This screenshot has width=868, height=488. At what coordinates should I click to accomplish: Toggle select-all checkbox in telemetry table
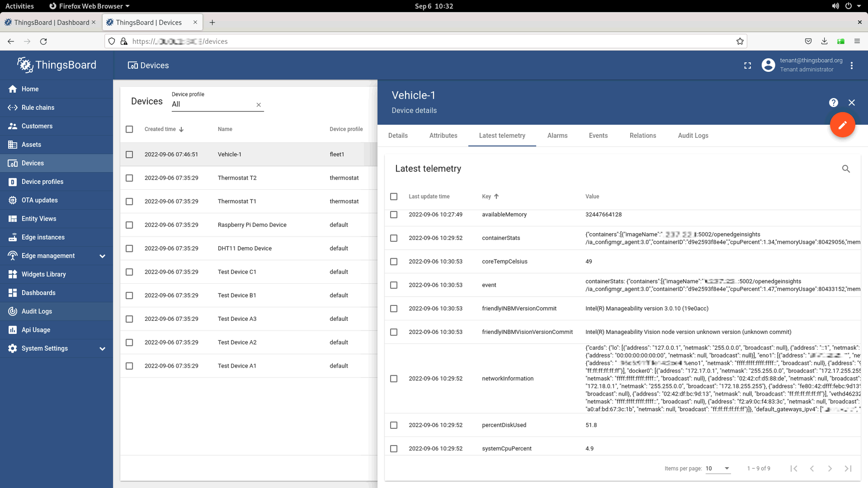(x=394, y=197)
